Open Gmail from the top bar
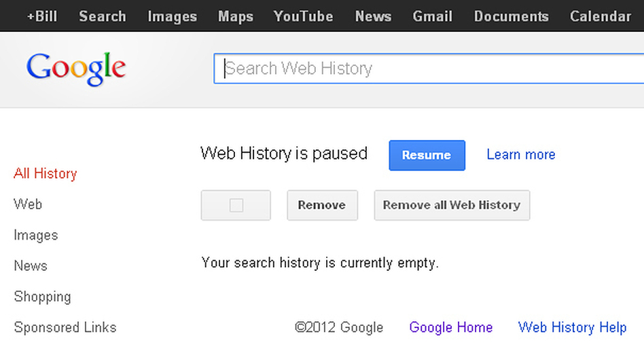Image resolution: width=644 pixels, height=347 pixels. (x=433, y=16)
